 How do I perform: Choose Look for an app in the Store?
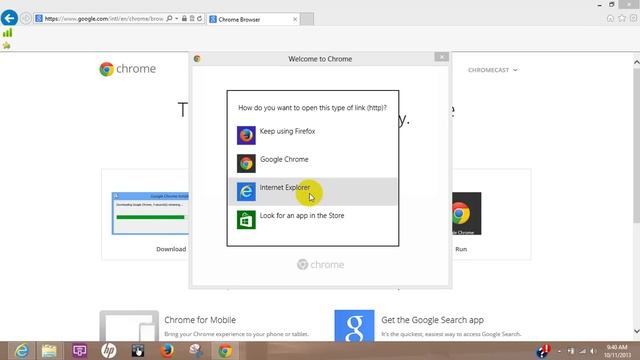(x=313, y=220)
